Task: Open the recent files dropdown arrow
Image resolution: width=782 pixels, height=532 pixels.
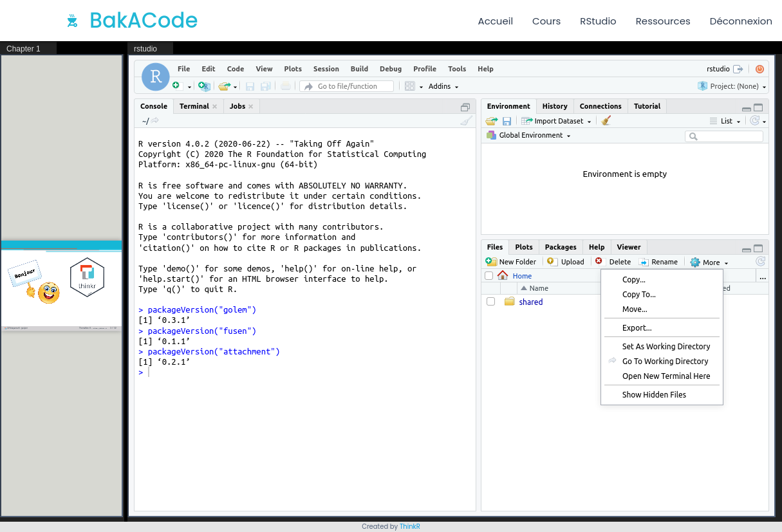Action: [x=236, y=87]
